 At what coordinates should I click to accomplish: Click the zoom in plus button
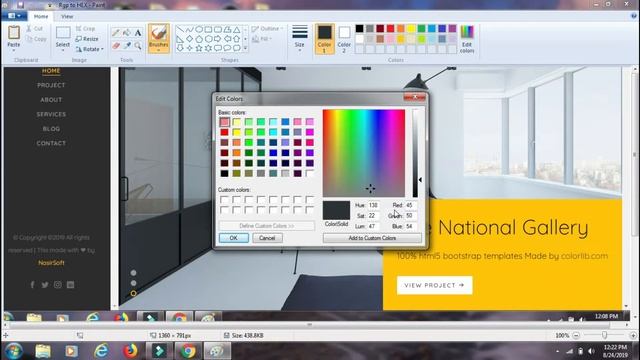(x=633, y=336)
